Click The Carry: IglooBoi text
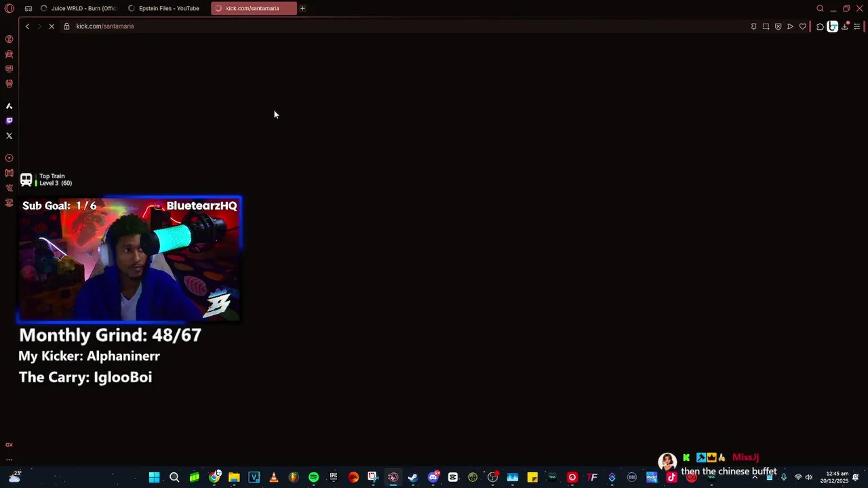 coord(85,377)
